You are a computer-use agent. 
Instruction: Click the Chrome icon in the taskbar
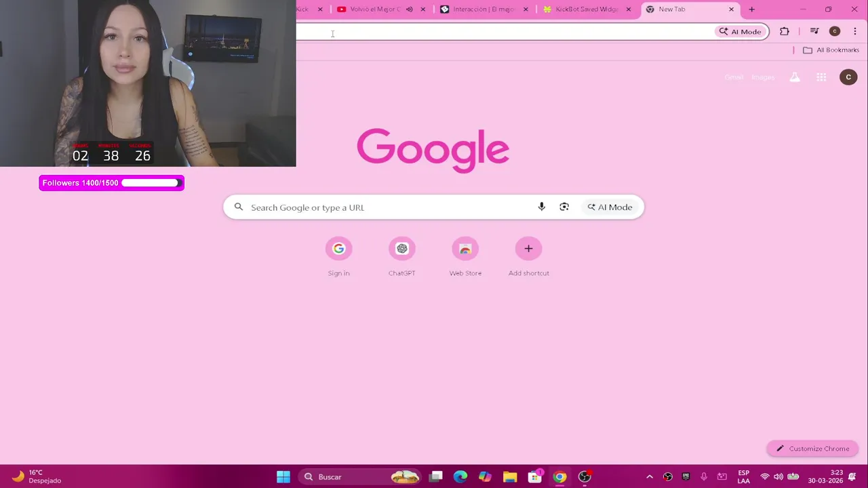pos(559,477)
